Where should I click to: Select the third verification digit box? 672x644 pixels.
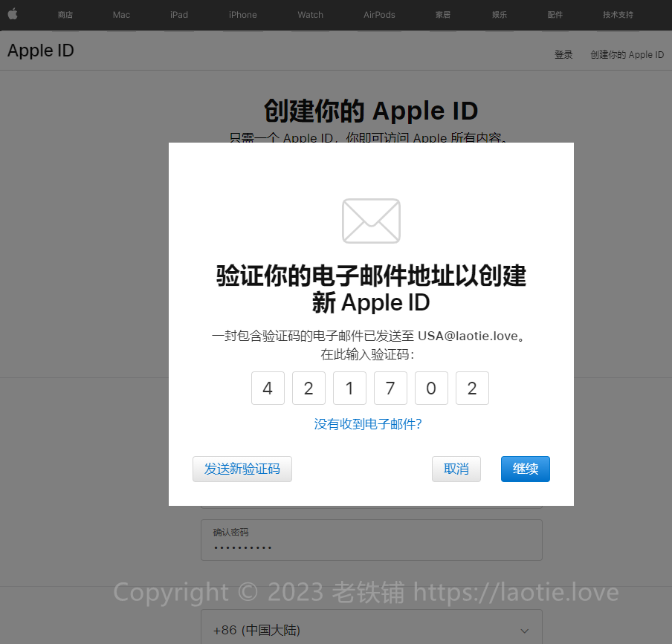[349, 388]
